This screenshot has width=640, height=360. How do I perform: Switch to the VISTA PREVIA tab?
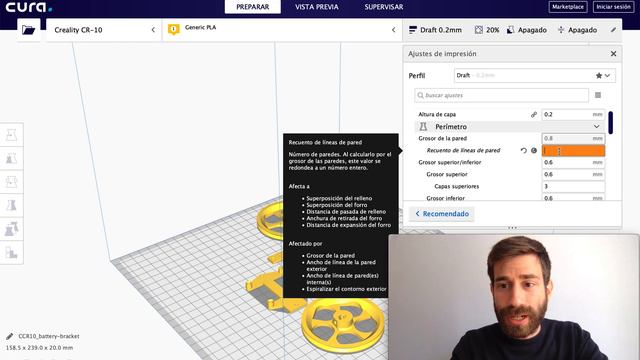coord(317,7)
